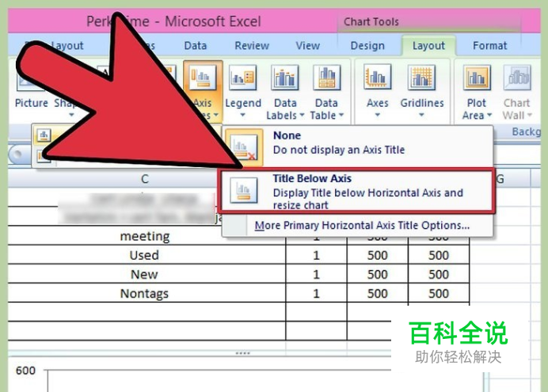Expand the Data Table dropdown arrow
The height and width of the screenshot is (392, 548).
point(341,115)
